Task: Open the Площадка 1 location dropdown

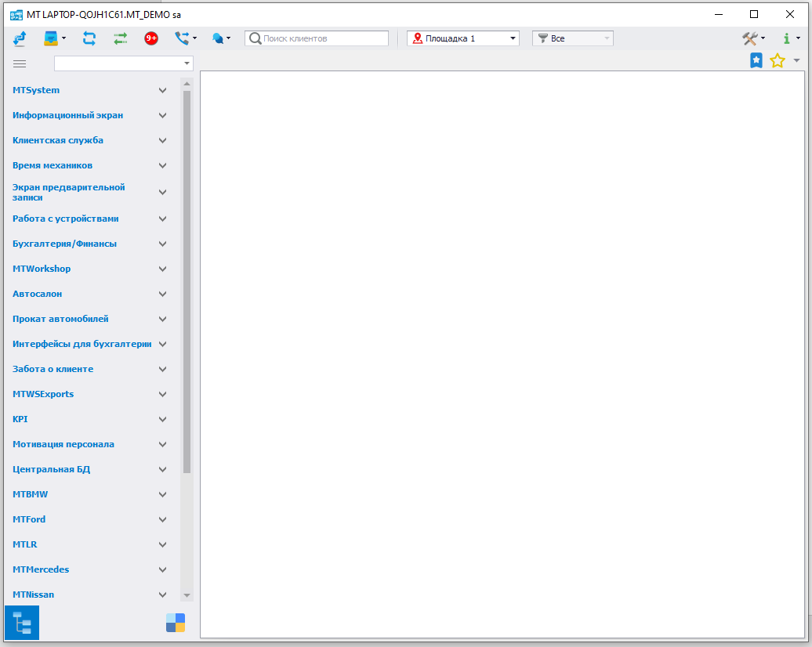Action: pyautogui.click(x=463, y=38)
